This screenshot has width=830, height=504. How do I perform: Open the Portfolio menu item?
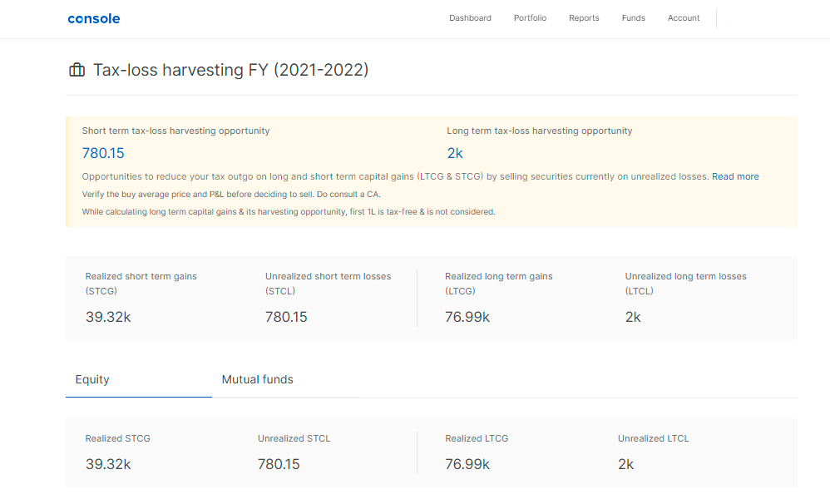point(530,18)
